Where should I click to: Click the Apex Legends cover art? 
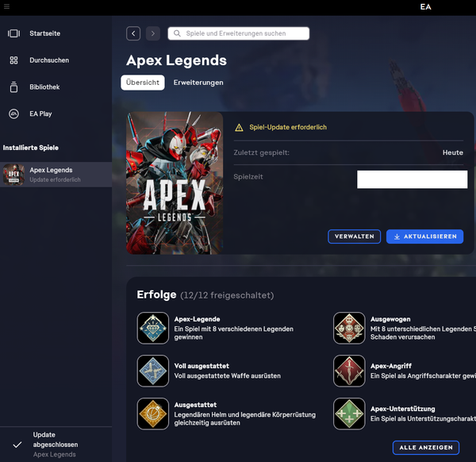pos(175,183)
